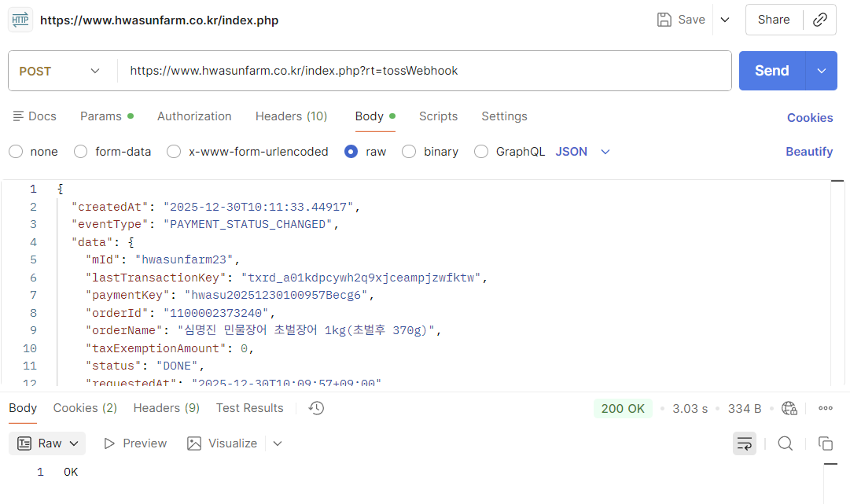Screen dimensions: 850x504
Task: Expand the JSON language dropdown
Action: pos(583,152)
